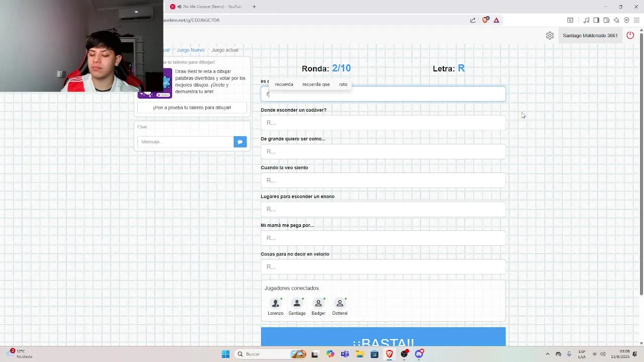This screenshot has width=644, height=362.
Task: Open Brave Shields lion icon
Action: tap(485, 20)
